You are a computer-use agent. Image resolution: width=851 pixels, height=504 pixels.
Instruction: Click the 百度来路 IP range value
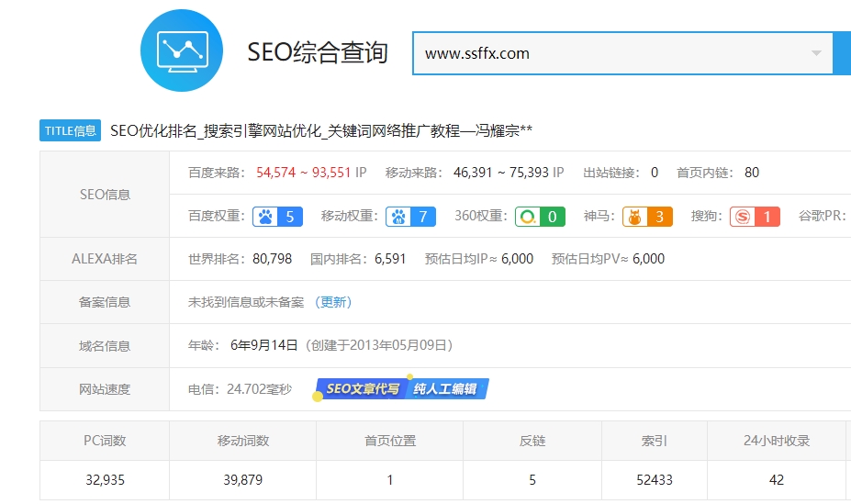304,173
